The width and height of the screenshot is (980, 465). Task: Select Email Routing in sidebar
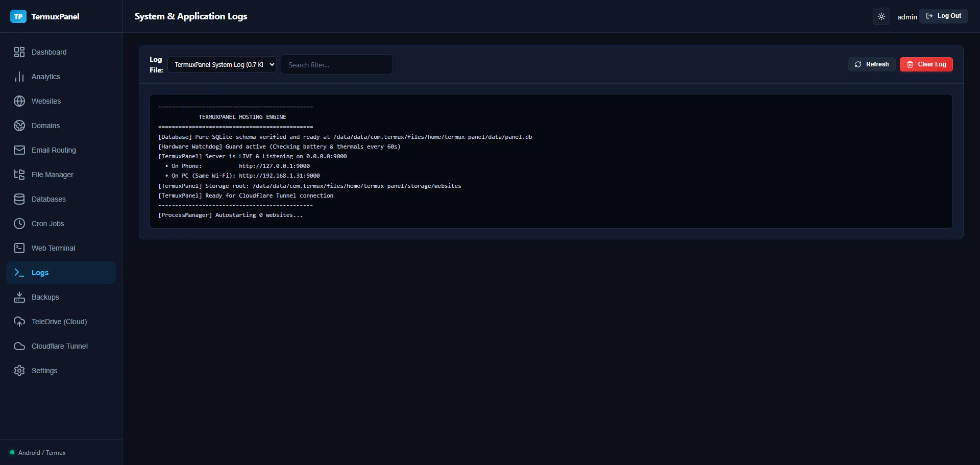pos(61,150)
